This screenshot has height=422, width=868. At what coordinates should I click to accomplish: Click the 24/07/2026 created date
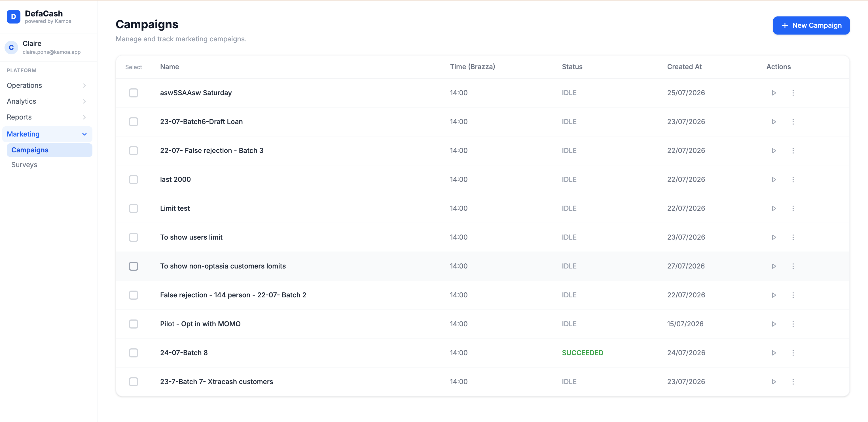686,353
